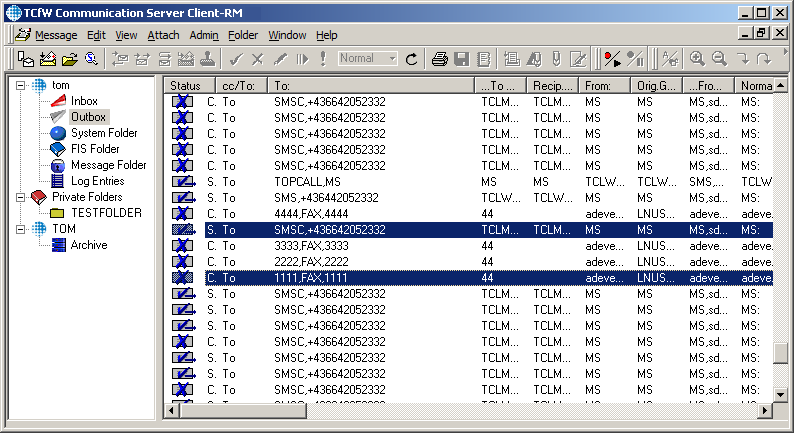Click the new message envelope toolbar icon
Image resolution: width=794 pixels, height=433 pixels.
click(47, 59)
